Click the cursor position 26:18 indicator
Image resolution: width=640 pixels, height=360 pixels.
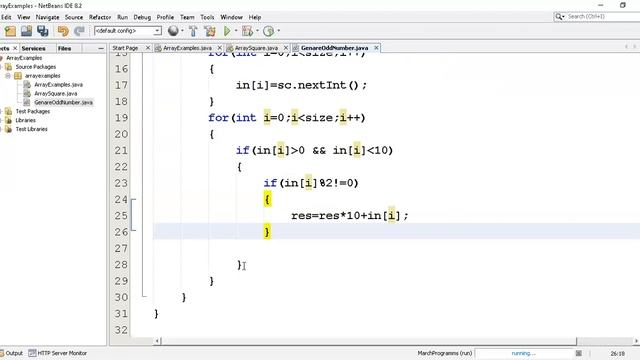pos(618,353)
